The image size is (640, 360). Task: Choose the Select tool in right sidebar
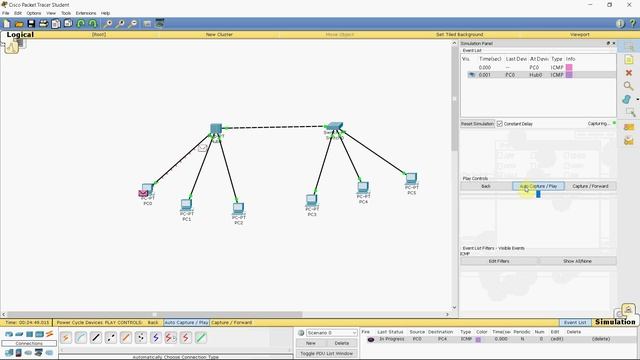629,47
